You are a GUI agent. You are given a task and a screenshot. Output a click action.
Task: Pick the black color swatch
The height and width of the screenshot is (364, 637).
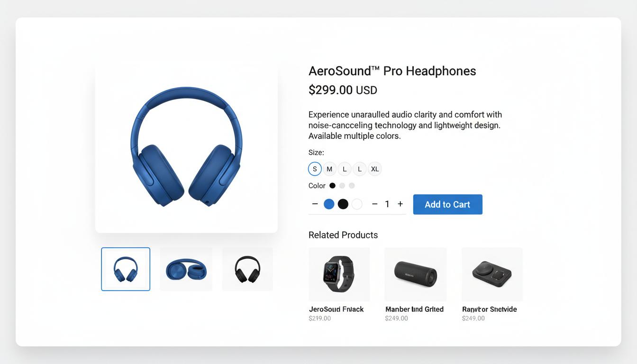point(343,204)
